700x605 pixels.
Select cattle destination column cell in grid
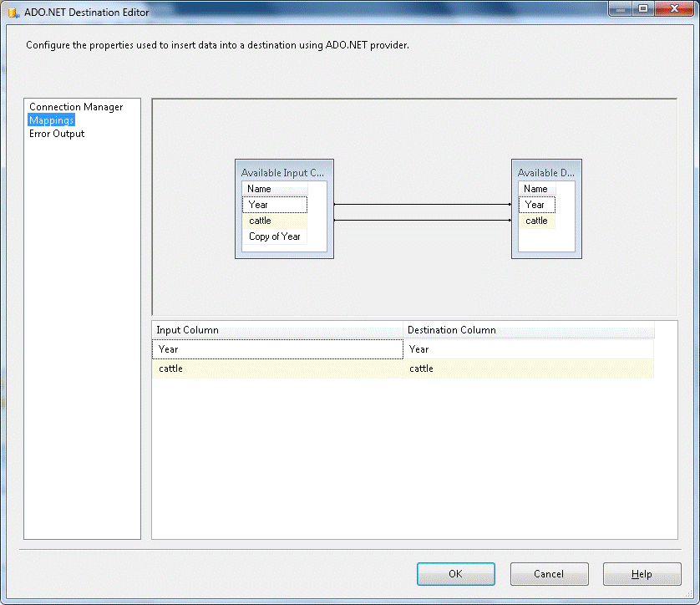click(529, 369)
